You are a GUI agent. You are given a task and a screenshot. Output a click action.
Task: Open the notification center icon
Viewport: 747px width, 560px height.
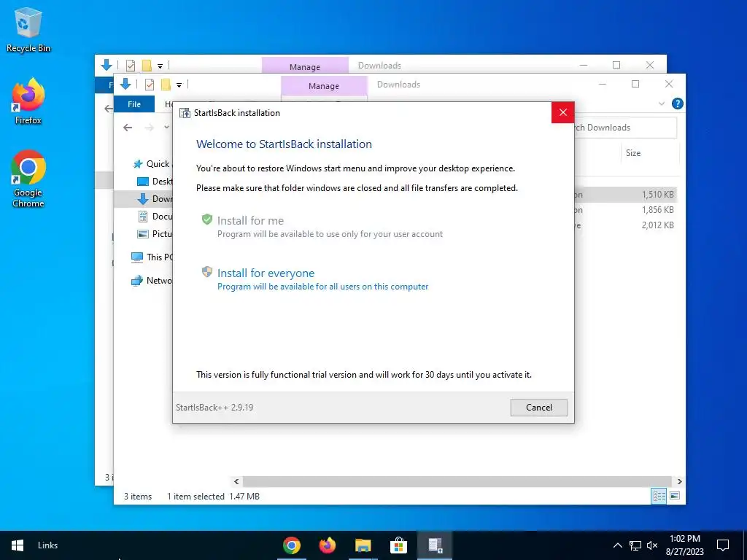tap(723, 545)
